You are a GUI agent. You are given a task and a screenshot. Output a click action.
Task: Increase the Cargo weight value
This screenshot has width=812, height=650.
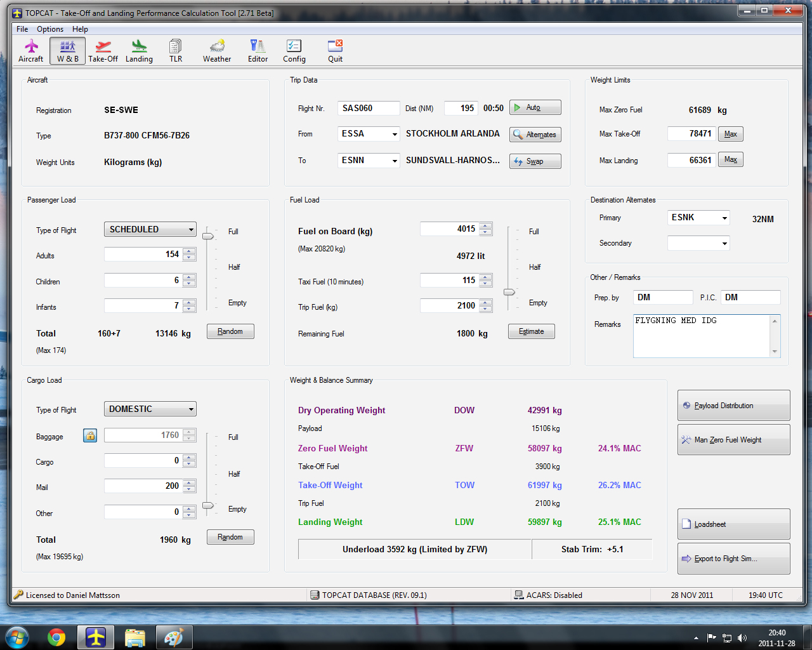pyautogui.click(x=189, y=458)
